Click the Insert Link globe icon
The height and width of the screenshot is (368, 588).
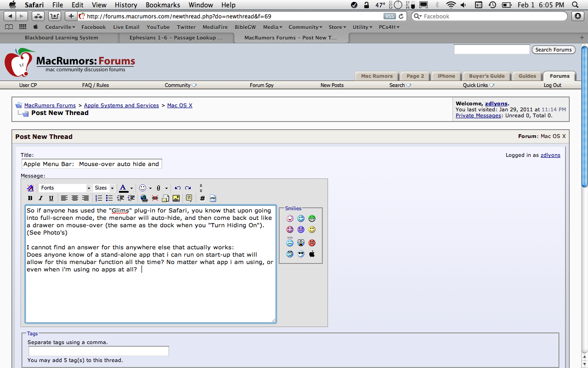point(144,198)
